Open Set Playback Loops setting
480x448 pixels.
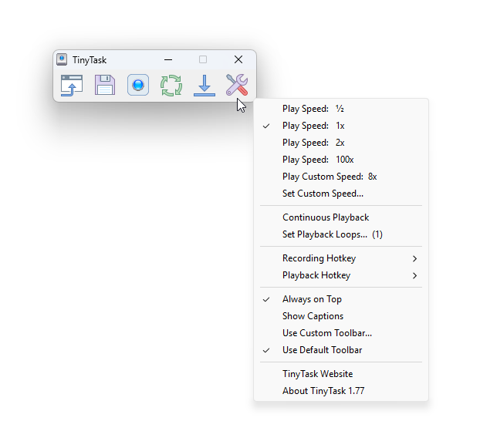(341, 234)
